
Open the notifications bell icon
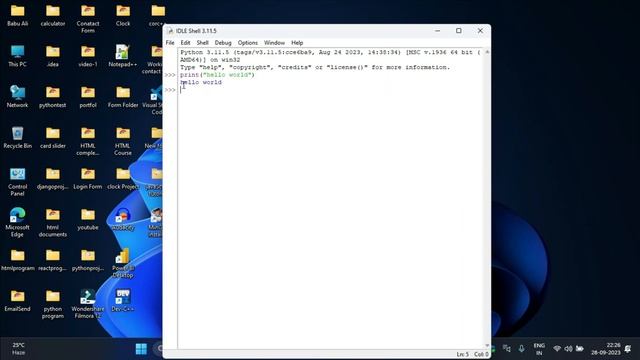click(628, 349)
